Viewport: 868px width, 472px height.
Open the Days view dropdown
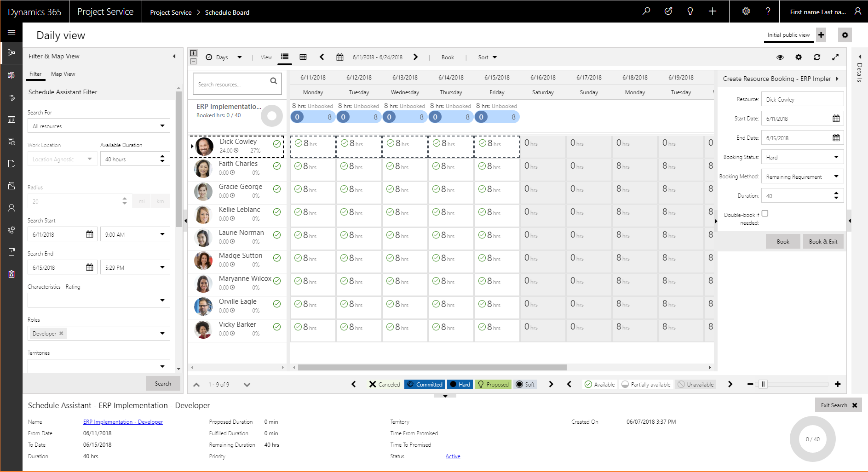pos(224,57)
